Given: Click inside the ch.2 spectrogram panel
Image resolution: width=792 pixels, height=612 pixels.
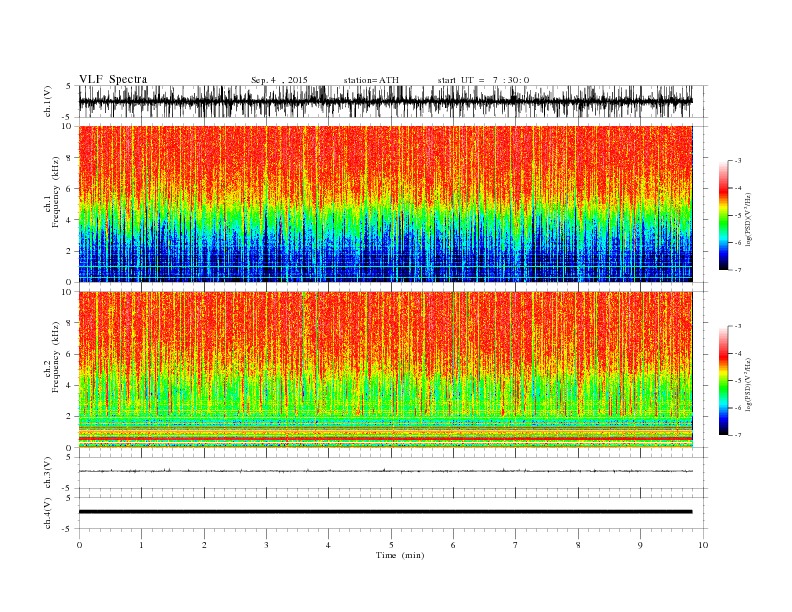Looking at the screenshot, I should [x=385, y=370].
